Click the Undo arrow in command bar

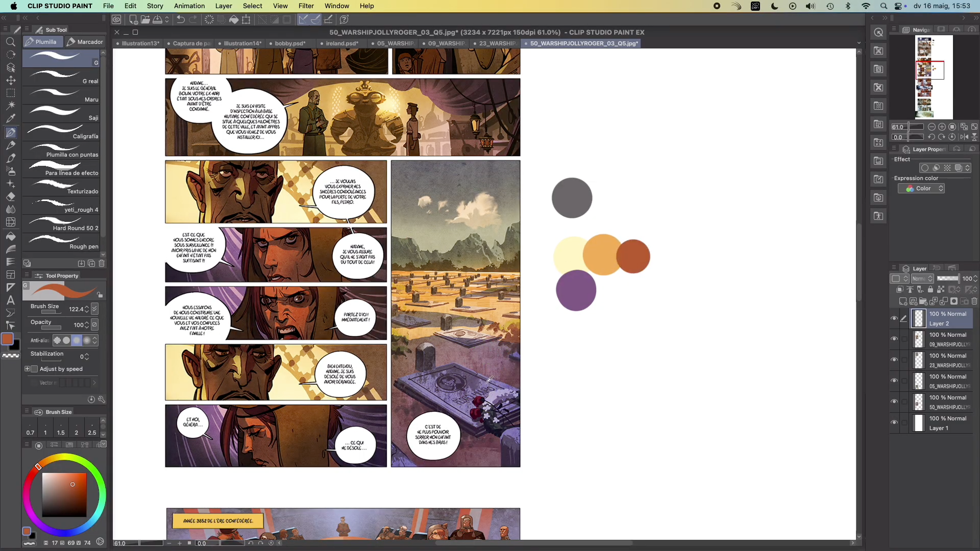[181, 19]
